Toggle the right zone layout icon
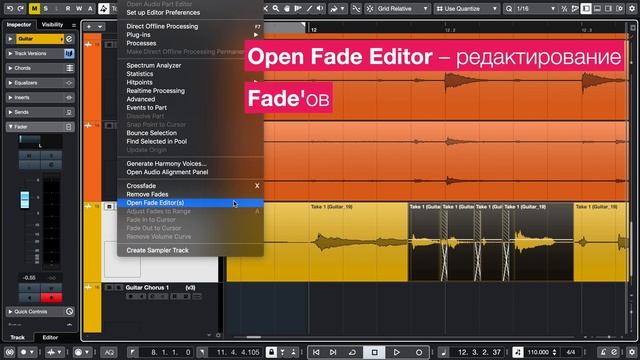 [x=608, y=8]
